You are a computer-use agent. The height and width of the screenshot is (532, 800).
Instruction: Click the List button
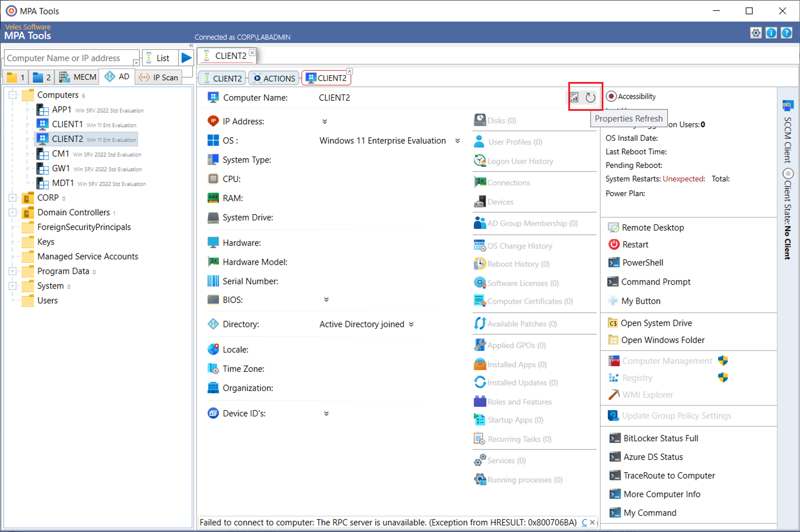tap(160, 58)
